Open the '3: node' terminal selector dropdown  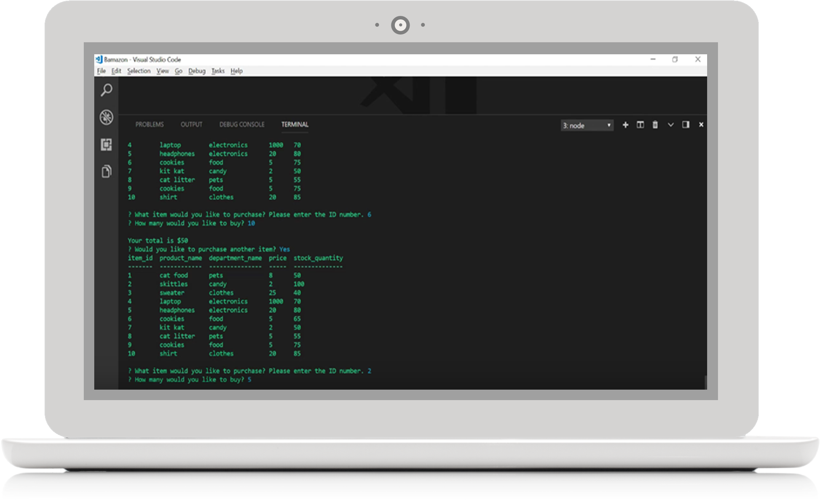[587, 126]
